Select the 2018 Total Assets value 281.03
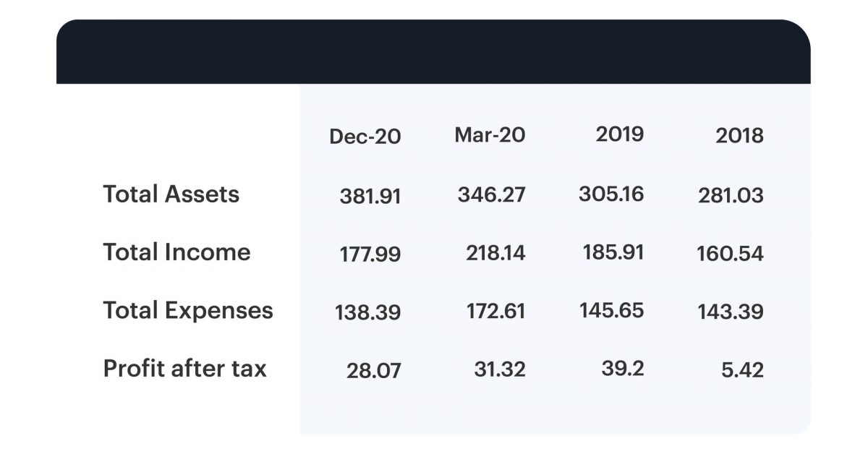 (731, 196)
